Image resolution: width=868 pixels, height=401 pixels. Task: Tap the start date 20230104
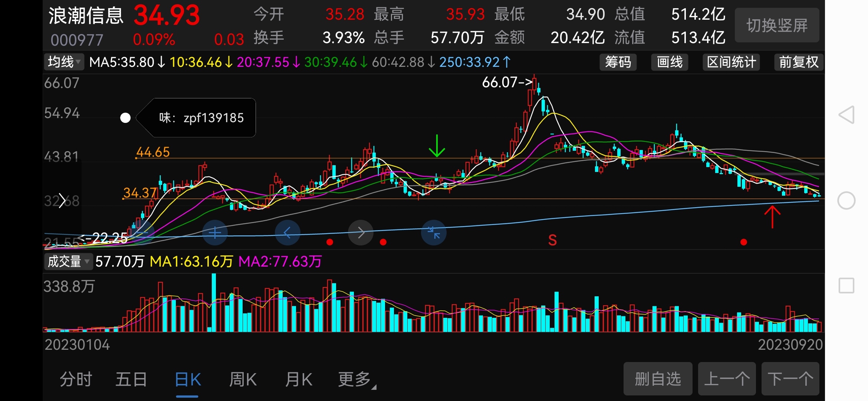click(x=77, y=345)
